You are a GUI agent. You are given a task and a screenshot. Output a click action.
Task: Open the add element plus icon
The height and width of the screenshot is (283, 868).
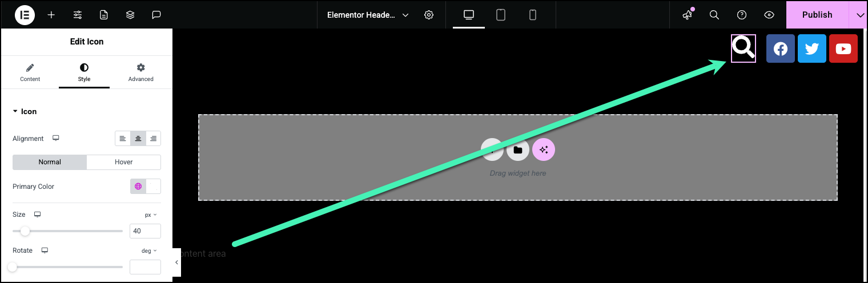pos(51,15)
